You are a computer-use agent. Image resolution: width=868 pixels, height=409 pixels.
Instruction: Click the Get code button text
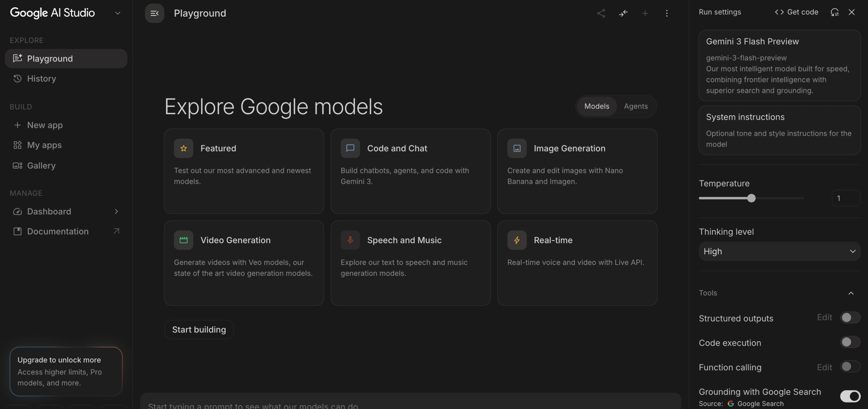pos(803,12)
